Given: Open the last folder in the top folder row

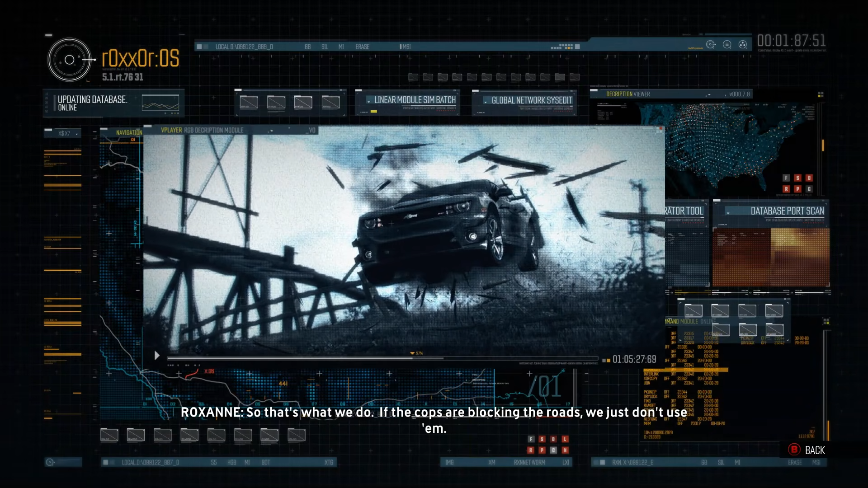Looking at the screenshot, I should coord(575,77).
